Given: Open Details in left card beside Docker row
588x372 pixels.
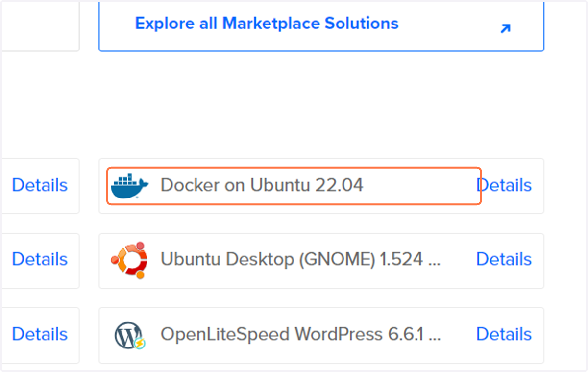Looking at the screenshot, I should point(40,185).
